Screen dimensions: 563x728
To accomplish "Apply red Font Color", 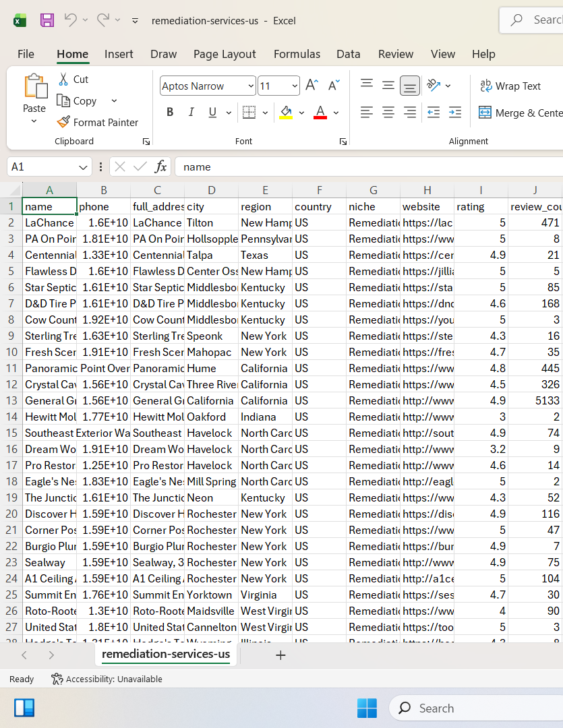I will pyautogui.click(x=320, y=112).
